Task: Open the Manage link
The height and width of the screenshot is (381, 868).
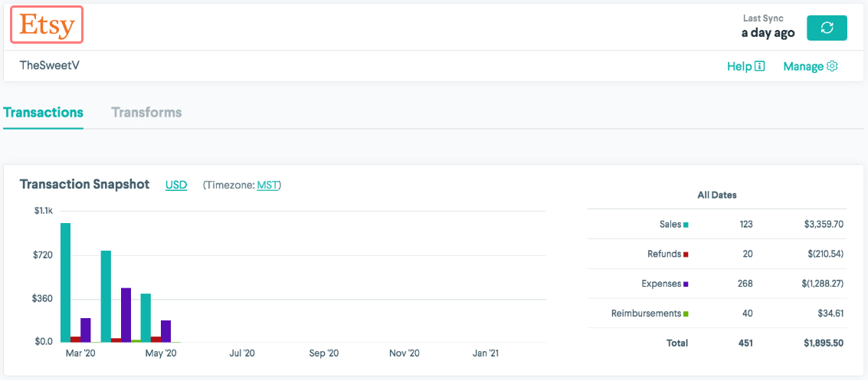Action: coord(803,67)
